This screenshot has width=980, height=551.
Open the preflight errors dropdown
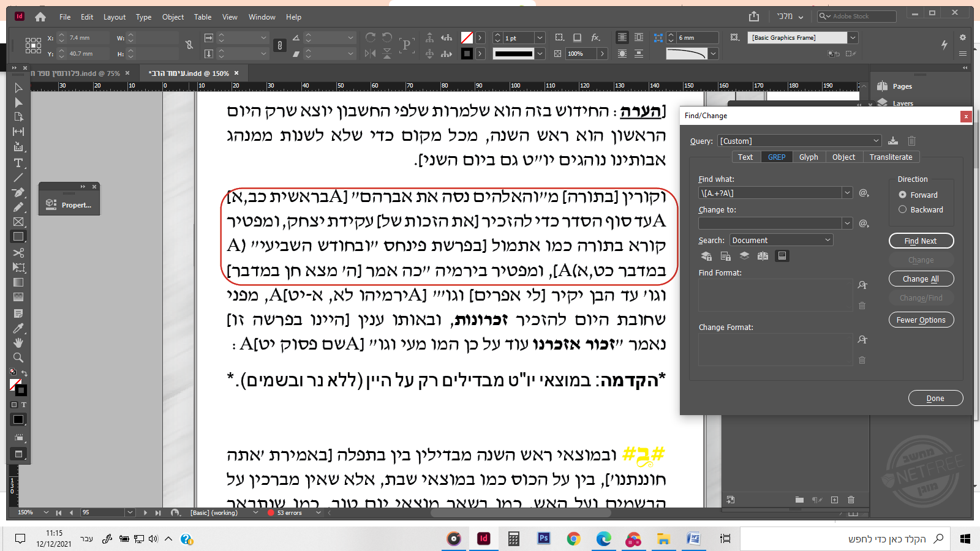(x=318, y=512)
